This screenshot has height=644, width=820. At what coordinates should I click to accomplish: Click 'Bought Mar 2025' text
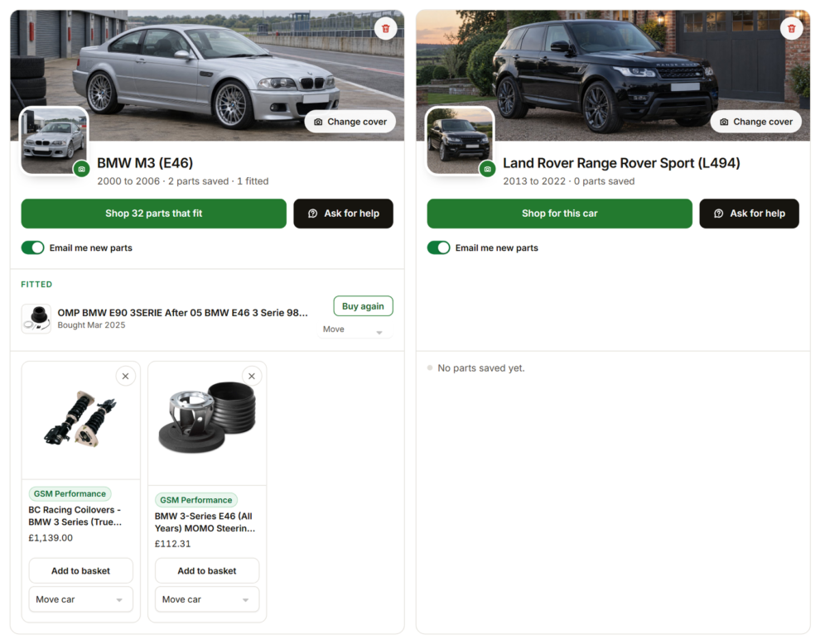coord(91,325)
